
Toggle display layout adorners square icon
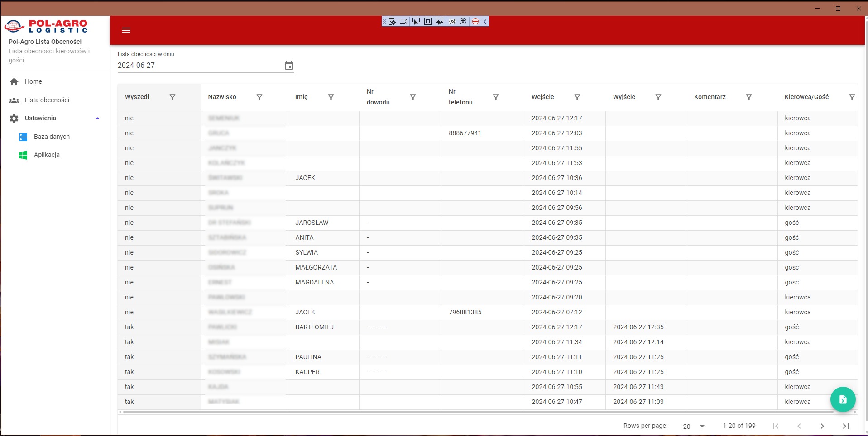[427, 21]
